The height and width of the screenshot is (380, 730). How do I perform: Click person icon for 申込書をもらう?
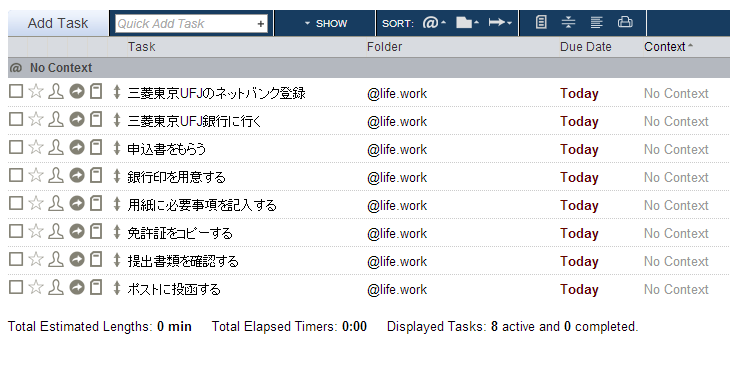(x=56, y=147)
